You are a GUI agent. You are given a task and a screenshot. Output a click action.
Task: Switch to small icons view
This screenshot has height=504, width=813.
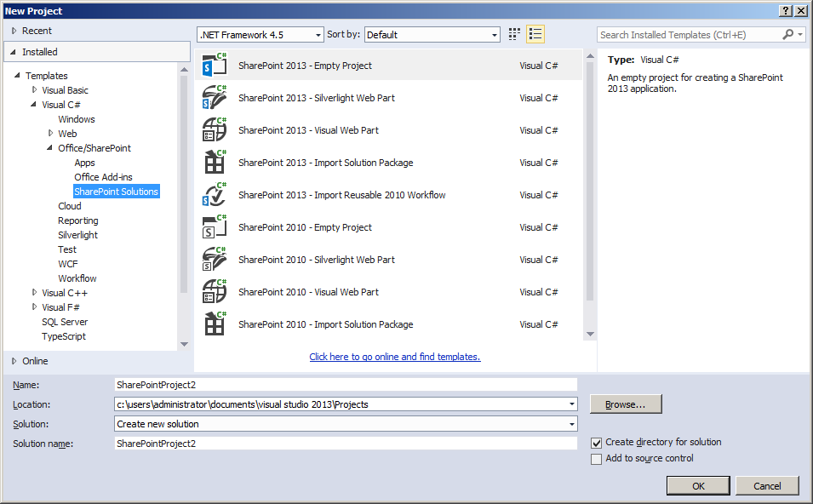click(514, 34)
